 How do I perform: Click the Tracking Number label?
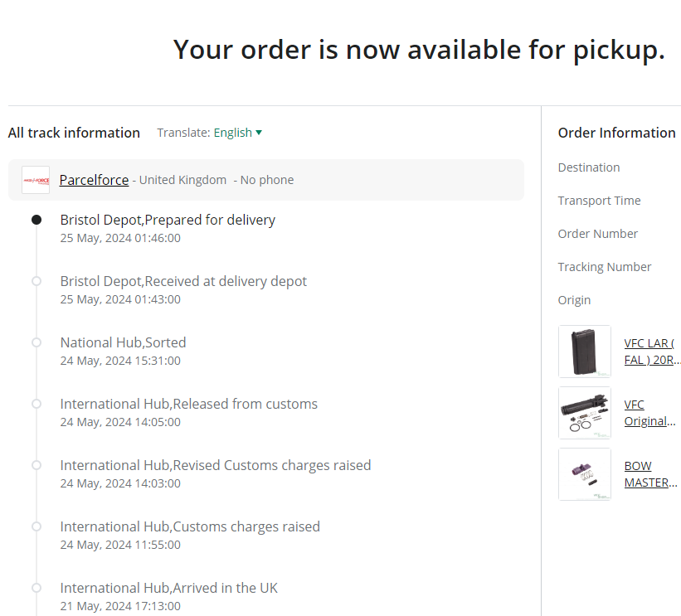pos(605,267)
